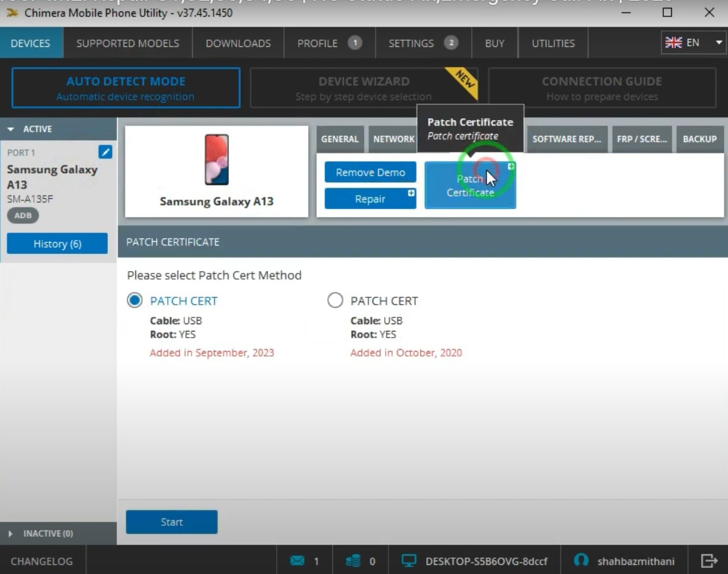Open the PROFILE tab

(x=330, y=43)
